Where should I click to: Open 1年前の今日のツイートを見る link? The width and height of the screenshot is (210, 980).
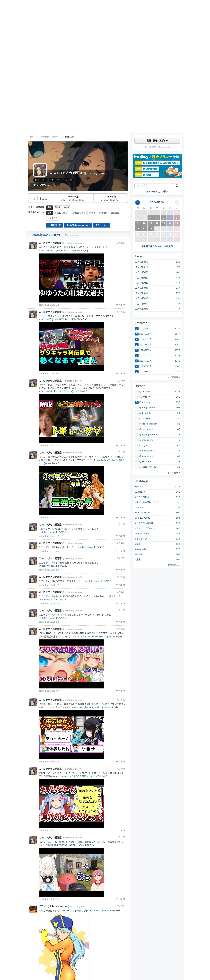coord(157,246)
